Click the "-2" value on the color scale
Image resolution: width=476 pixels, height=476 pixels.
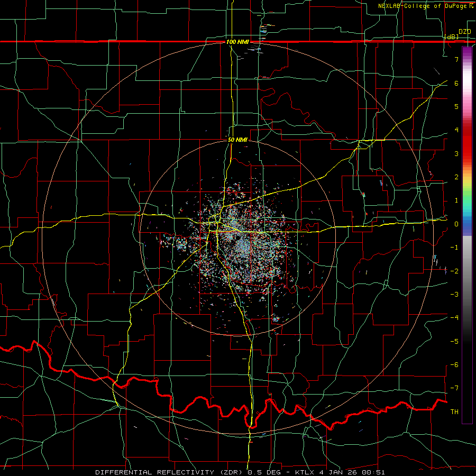454,271
